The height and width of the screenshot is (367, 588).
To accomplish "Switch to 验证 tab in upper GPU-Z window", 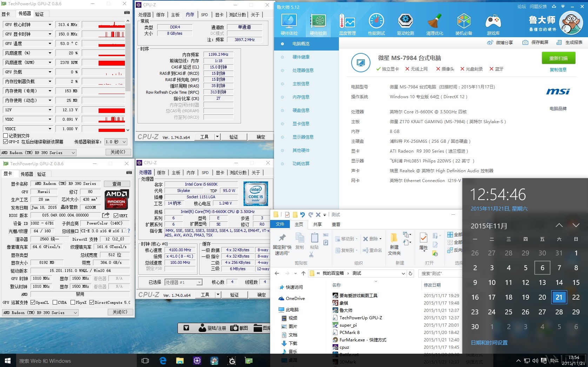I will pyautogui.click(x=40, y=14).
